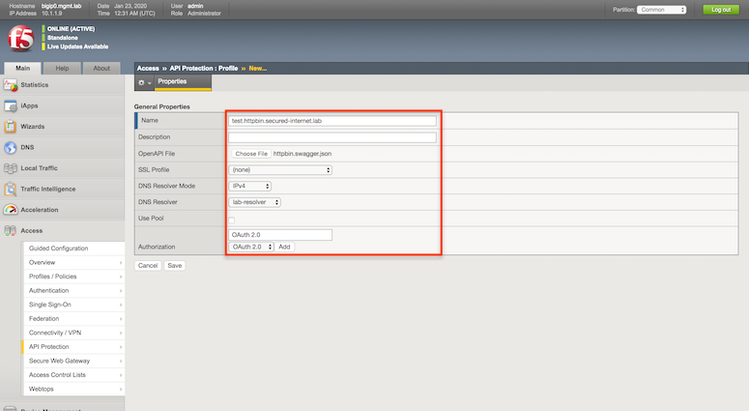Switch to the Help tab

click(x=62, y=68)
